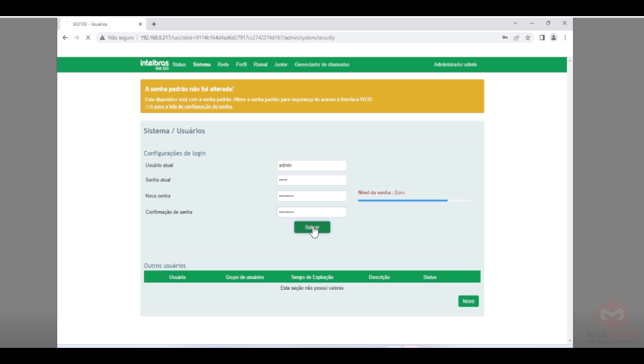Open browser side panel icon

point(542,37)
